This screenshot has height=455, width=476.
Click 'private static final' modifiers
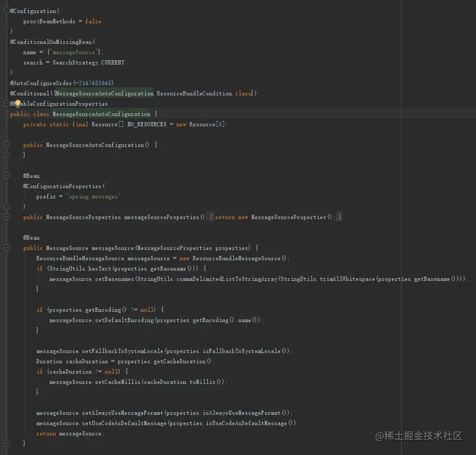tap(56, 124)
